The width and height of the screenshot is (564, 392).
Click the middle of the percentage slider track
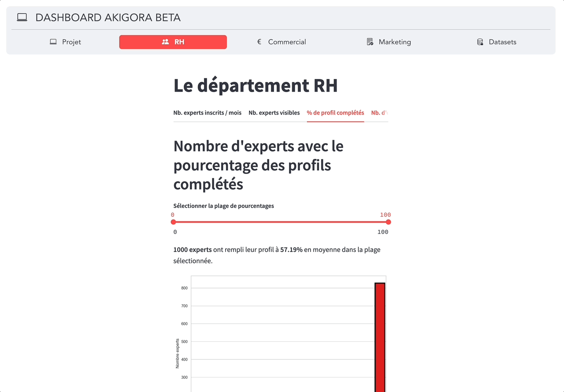[281, 222]
